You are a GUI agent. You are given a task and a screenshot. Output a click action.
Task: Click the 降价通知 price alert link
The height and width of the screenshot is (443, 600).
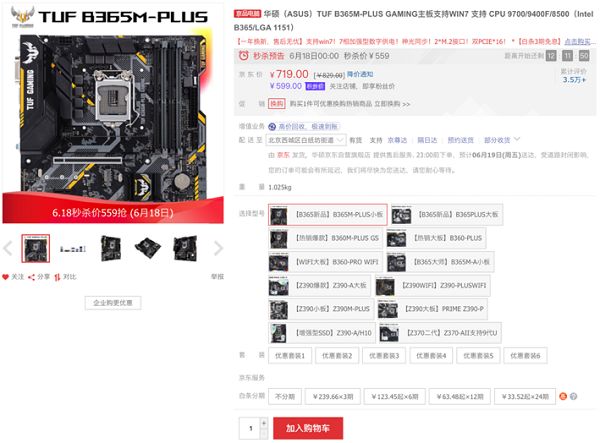pos(360,74)
